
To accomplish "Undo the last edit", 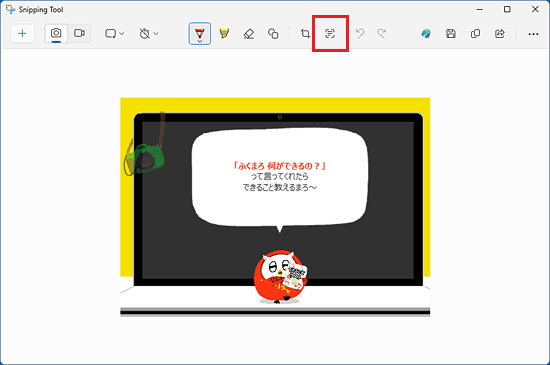I will (360, 34).
